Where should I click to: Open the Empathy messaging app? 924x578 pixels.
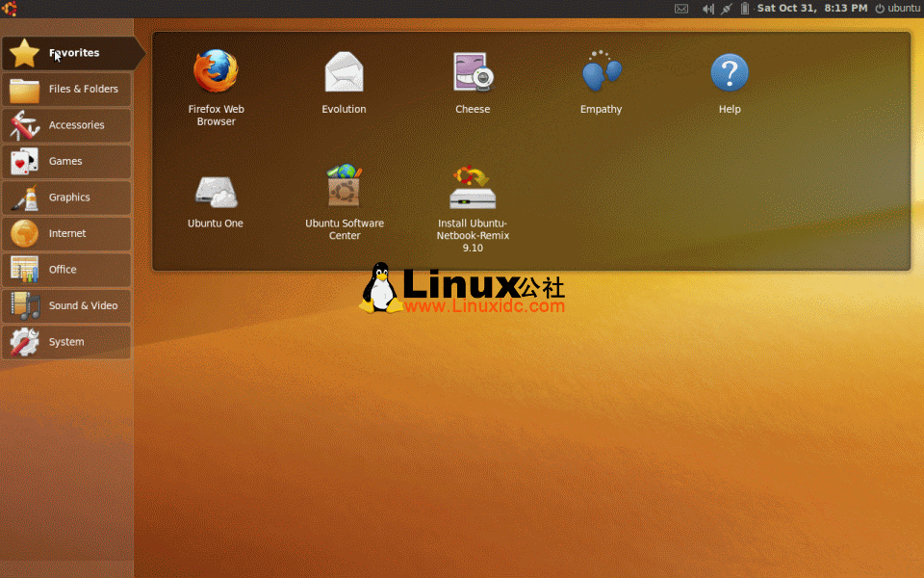(601, 72)
